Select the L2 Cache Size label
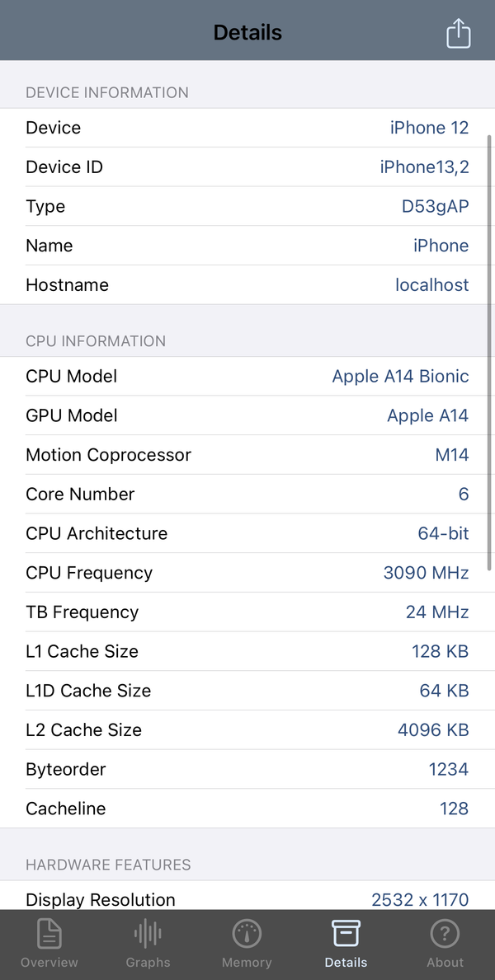 (84, 730)
